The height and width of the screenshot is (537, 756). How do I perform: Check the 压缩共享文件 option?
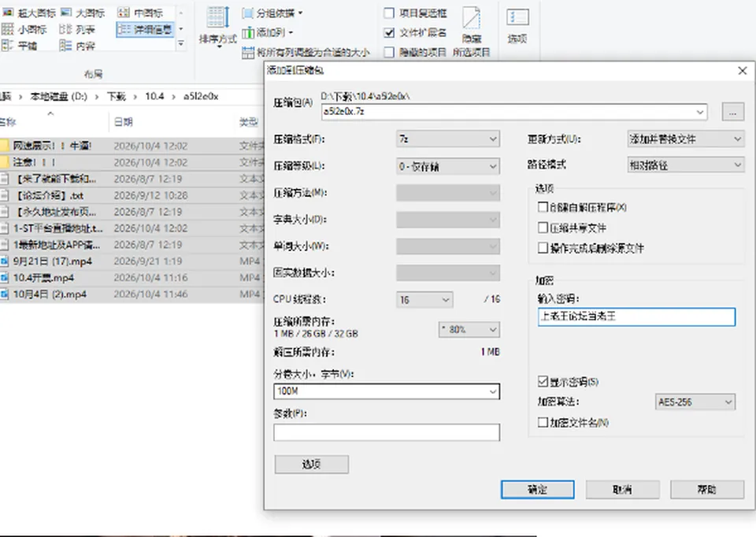pos(543,228)
